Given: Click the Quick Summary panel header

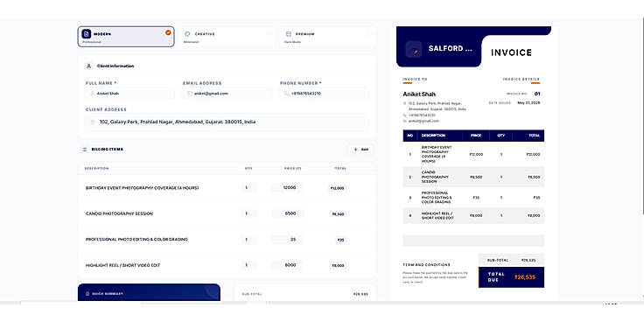Looking at the screenshot, I should pyautogui.click(x=149, y=292).
